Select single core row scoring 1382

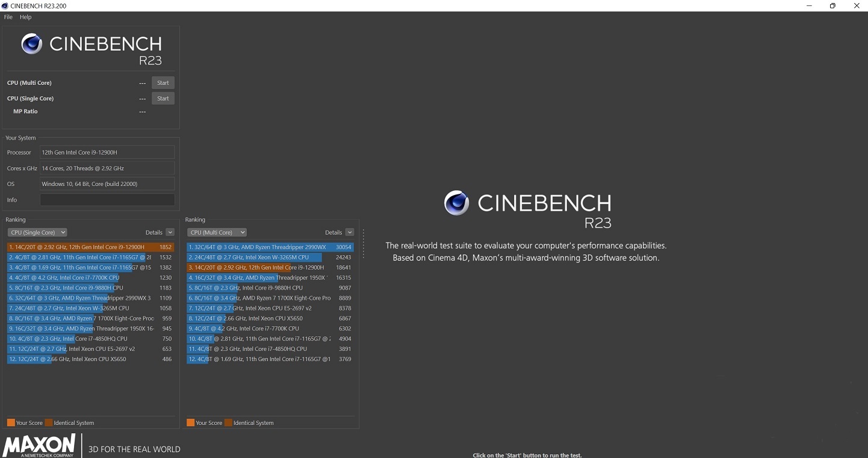tap(90, 268)
